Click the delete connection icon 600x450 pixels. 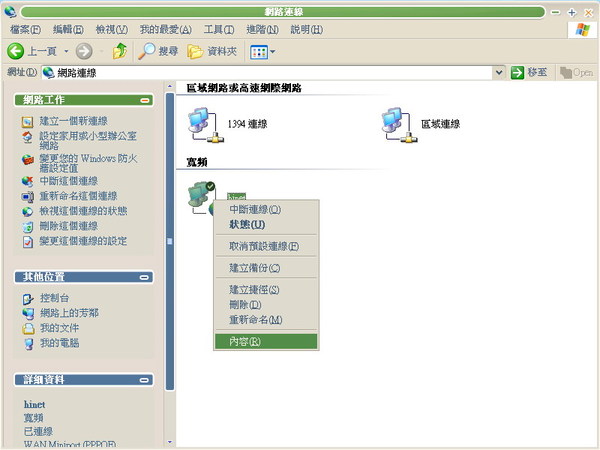coord(28,227)
